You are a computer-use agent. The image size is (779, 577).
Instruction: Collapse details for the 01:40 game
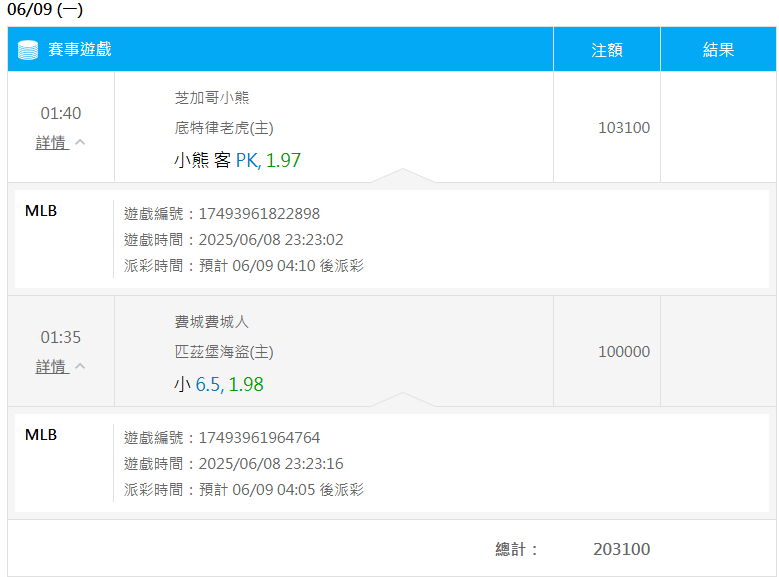pos(52,143)
